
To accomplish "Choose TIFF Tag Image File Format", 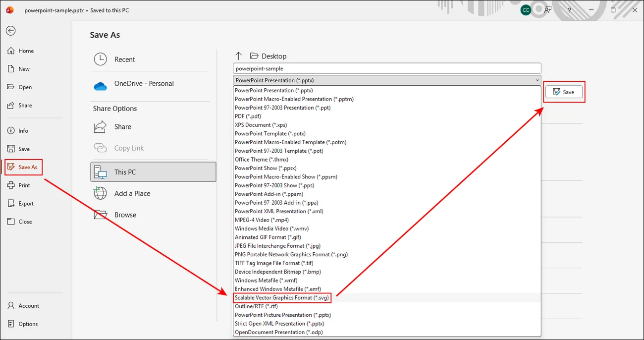I will 387,263.
